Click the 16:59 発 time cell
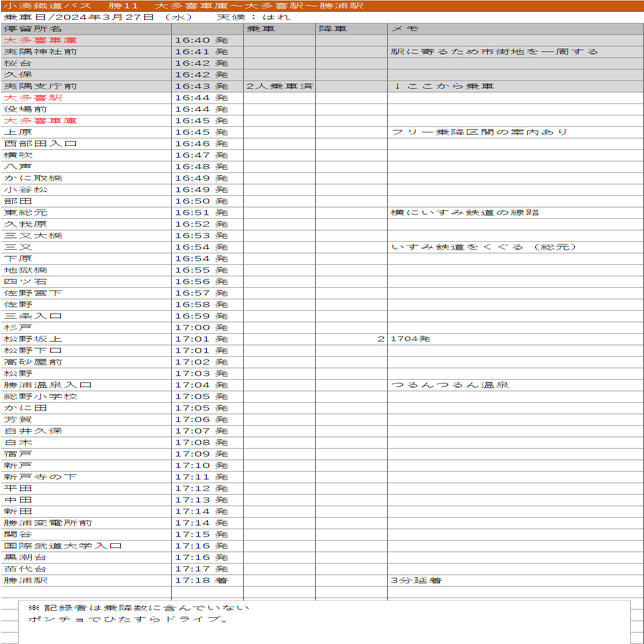The image size is (644, 644). click(207, 316)
